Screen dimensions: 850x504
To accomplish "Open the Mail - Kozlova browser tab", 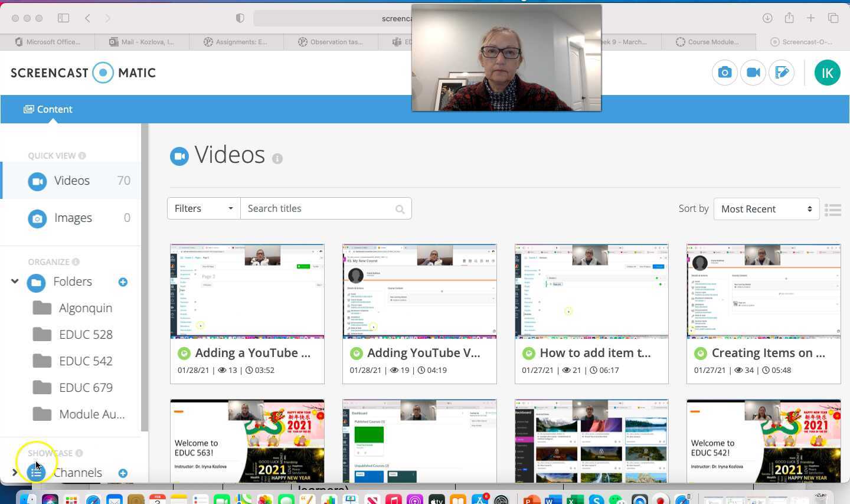I will [x=142, y=42].
